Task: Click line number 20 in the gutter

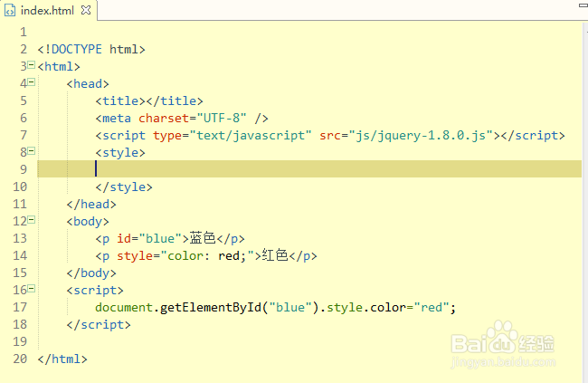Action: tap(20, 359)
